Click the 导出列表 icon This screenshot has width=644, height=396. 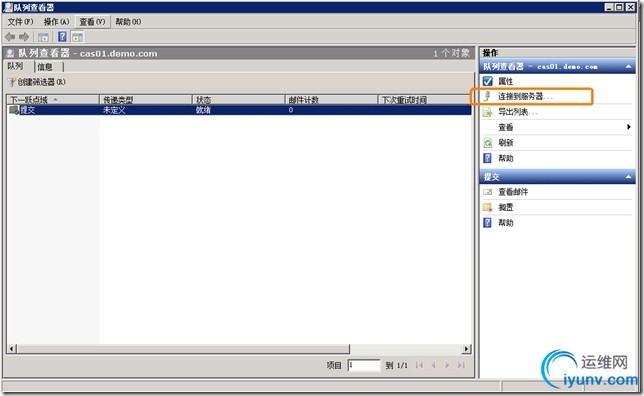(488, 112)
